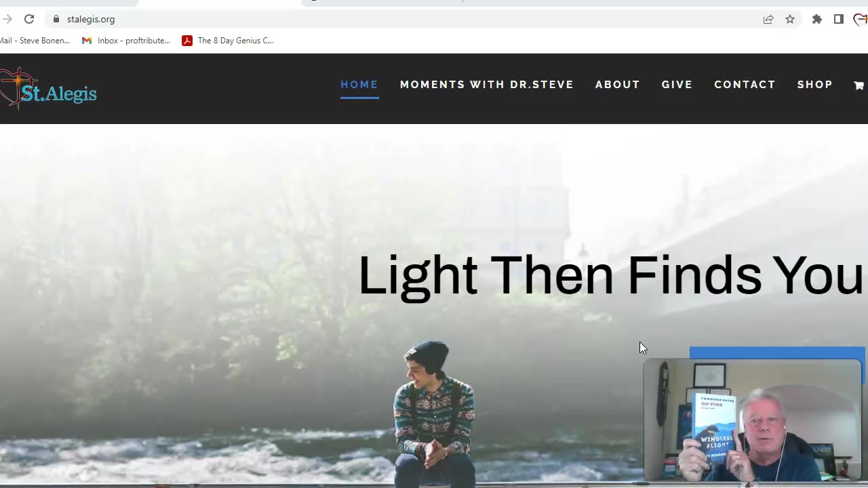Open MOMENTS WITH DR.STEVE menu item
868x488 pixels.
[487, 85]
